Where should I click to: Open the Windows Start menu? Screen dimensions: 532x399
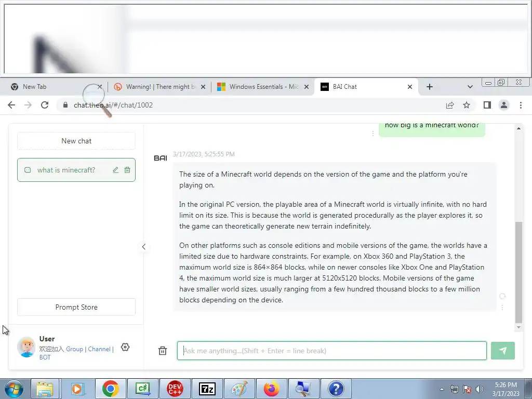(13, 389)
